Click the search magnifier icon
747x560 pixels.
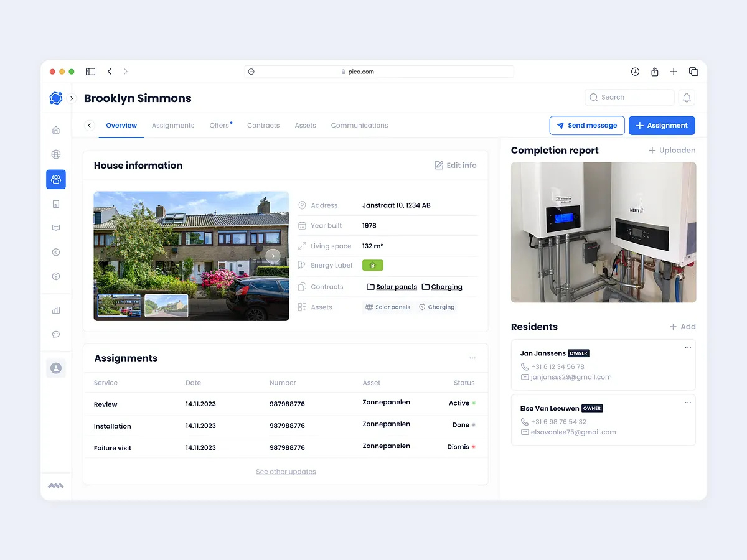coord(594,97)
